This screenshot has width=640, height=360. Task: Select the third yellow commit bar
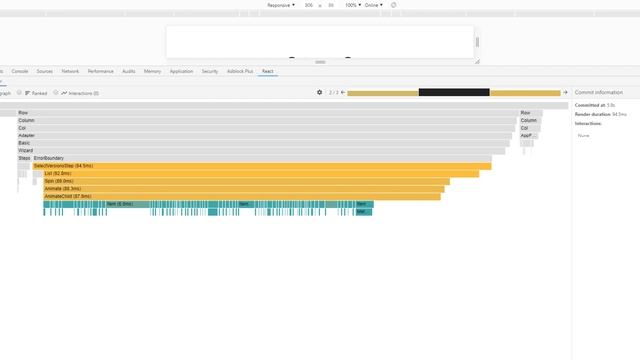click(525, 93)
